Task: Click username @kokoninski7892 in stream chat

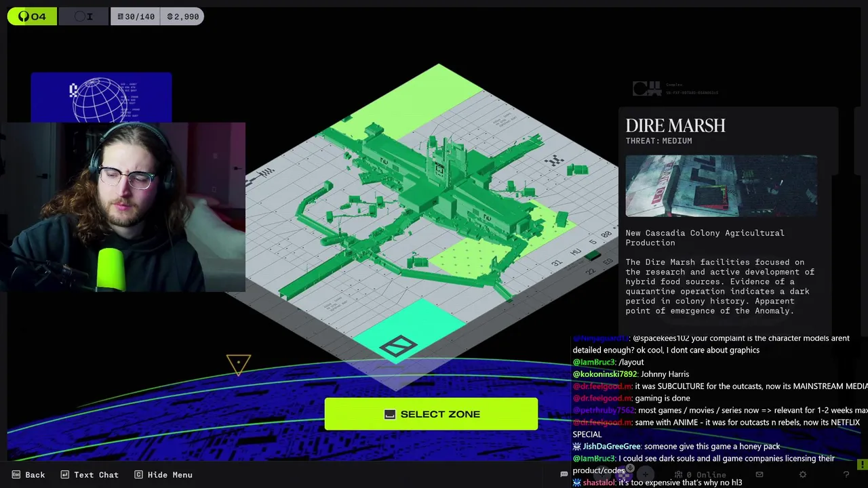Action: click(605, 374)
